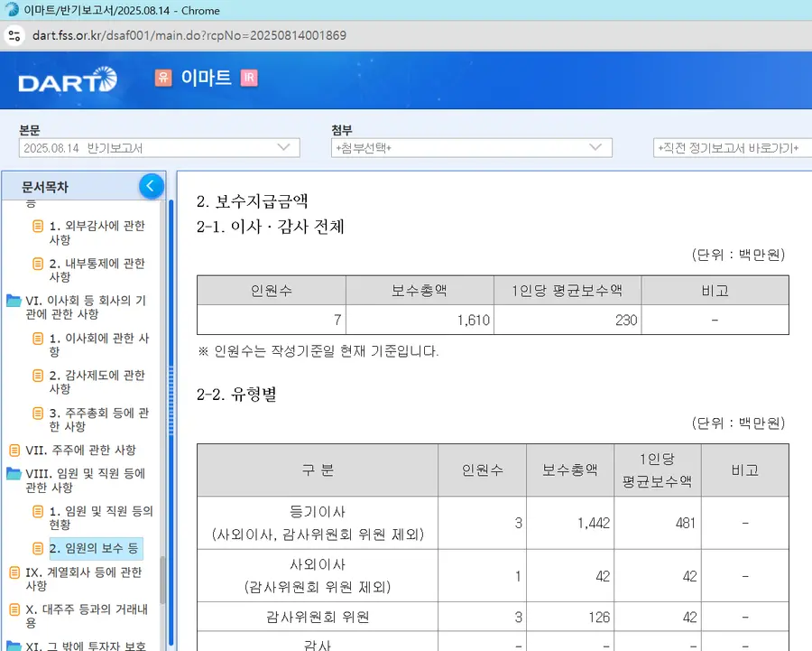Select 1. 임원 및 직원 등의 현황
Viewport: 812px width, 651px height.
[x=100, y=517]
